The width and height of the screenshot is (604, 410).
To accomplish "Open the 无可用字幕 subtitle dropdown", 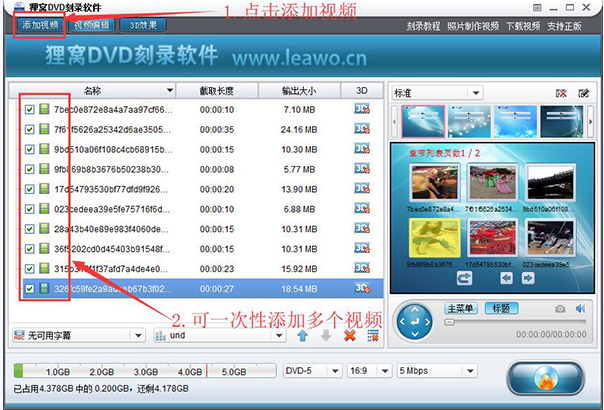I will [x=79, y=336].
